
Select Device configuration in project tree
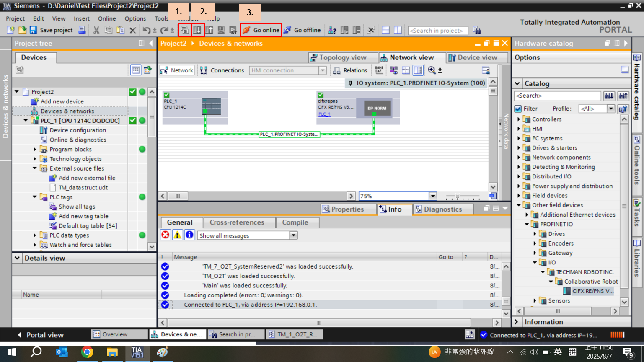[78, 130]
